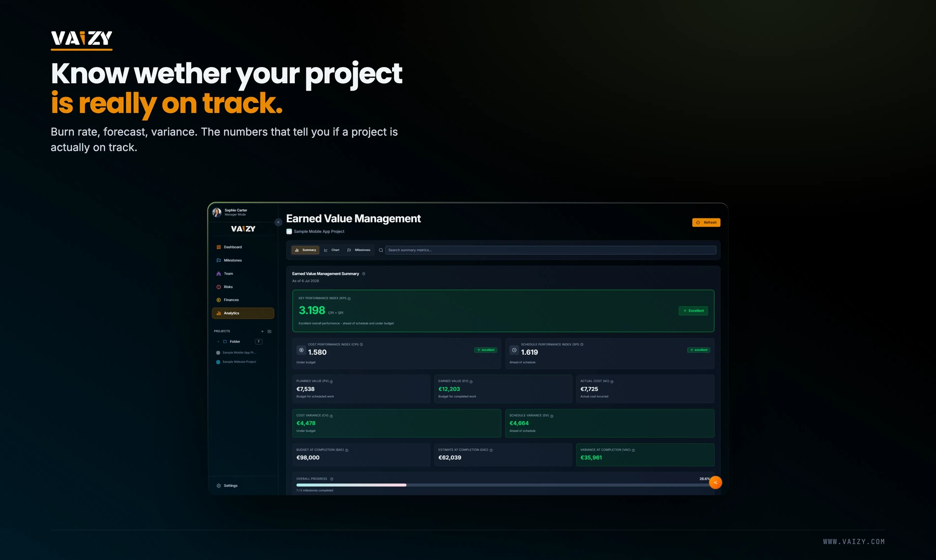Click the info icon next to Budget at Completion
936x560 pixels.
click(x=347, y=450)
